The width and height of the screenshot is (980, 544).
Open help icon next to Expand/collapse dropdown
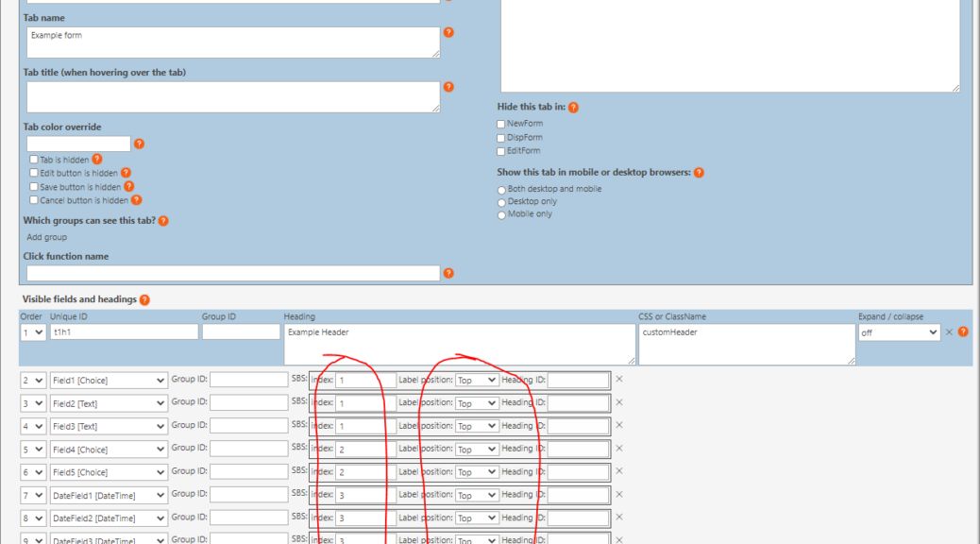(x=962, y=331)
